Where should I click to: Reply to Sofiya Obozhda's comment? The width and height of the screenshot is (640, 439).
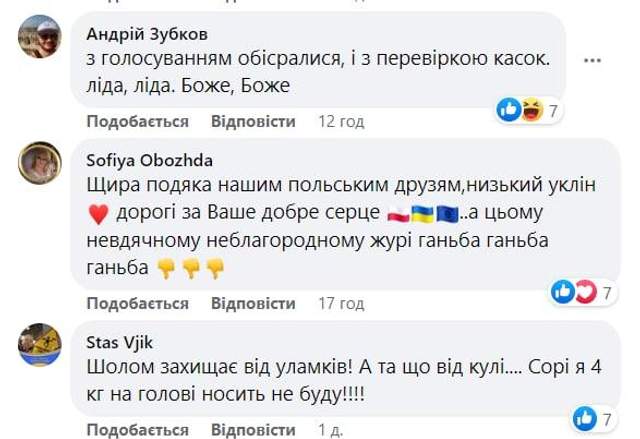pyautogui.click(x=253, y=303)
